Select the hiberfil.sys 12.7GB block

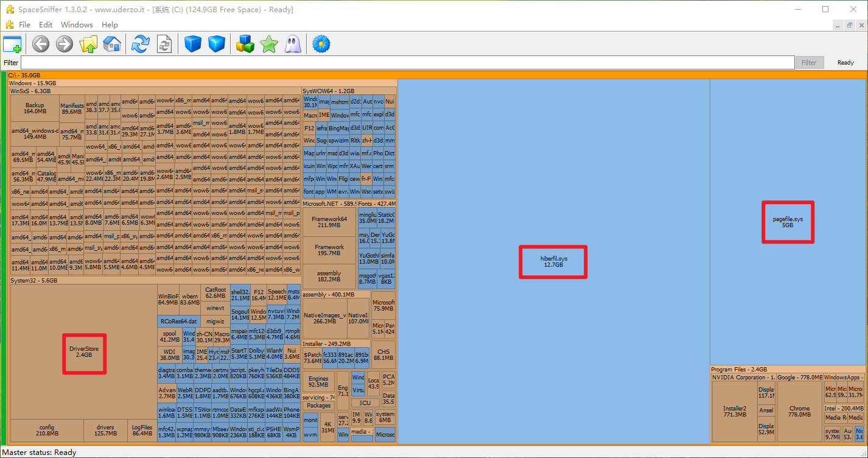click(553, 262)
